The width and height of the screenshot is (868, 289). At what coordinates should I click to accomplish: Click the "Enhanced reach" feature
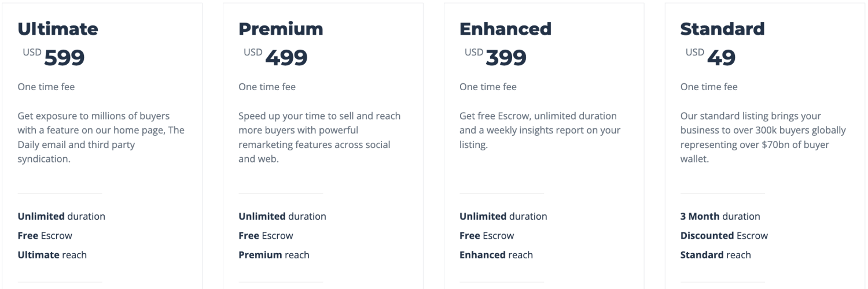pos(496,255)
